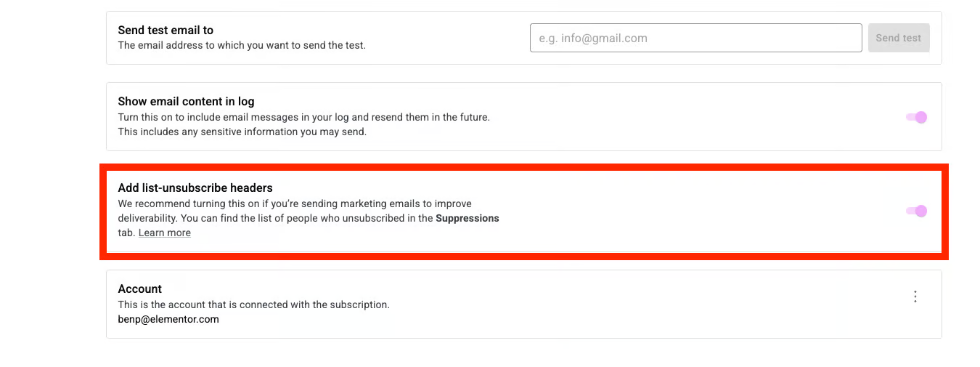Click the "Account" section heading

point(140,289)
